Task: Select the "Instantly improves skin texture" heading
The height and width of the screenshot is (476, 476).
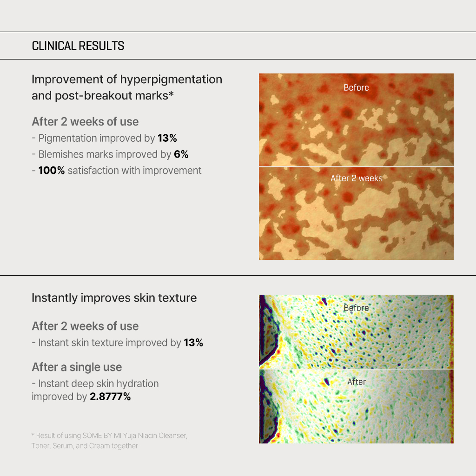Action: tap(114, 298)
